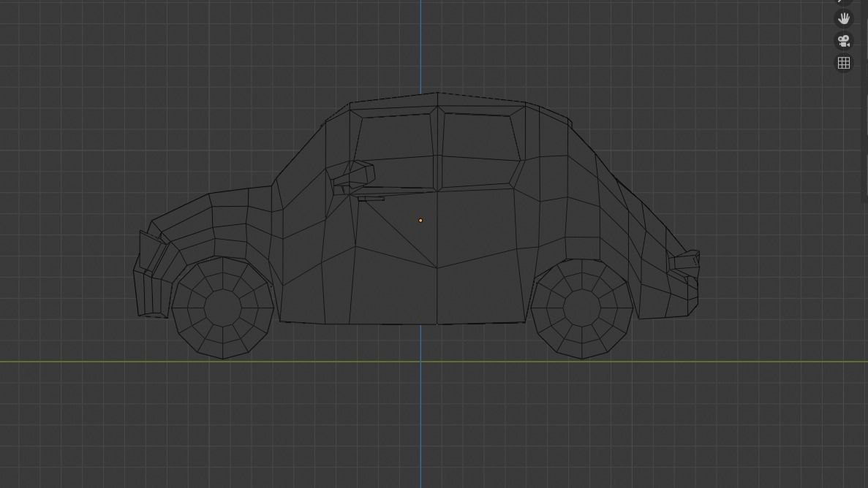Switch perspective/orthographic with grid icon
This screenshot has height=488, width=868.
pyautogui.click(x=844, y=63)
